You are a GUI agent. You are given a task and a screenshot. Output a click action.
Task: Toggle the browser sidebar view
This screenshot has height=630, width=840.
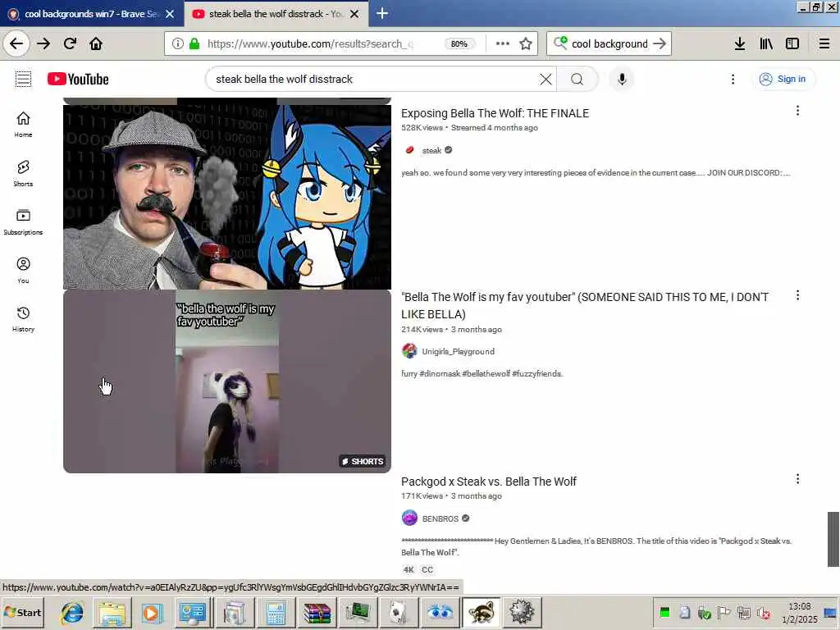click(792, 43)
